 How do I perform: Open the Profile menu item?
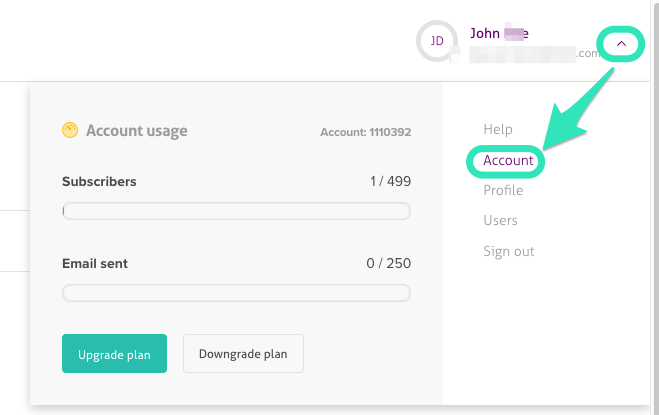click(x=503, y=190)
